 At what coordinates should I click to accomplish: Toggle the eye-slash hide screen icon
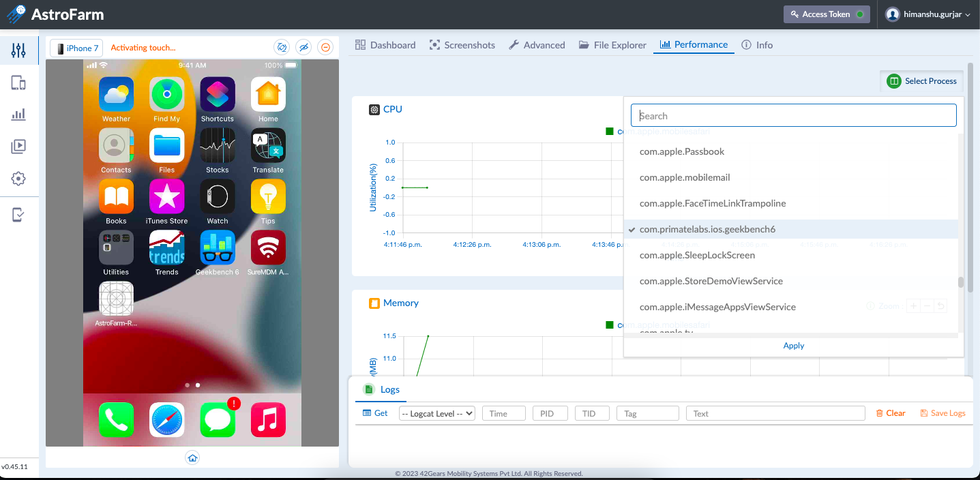[x=303, y=47]
